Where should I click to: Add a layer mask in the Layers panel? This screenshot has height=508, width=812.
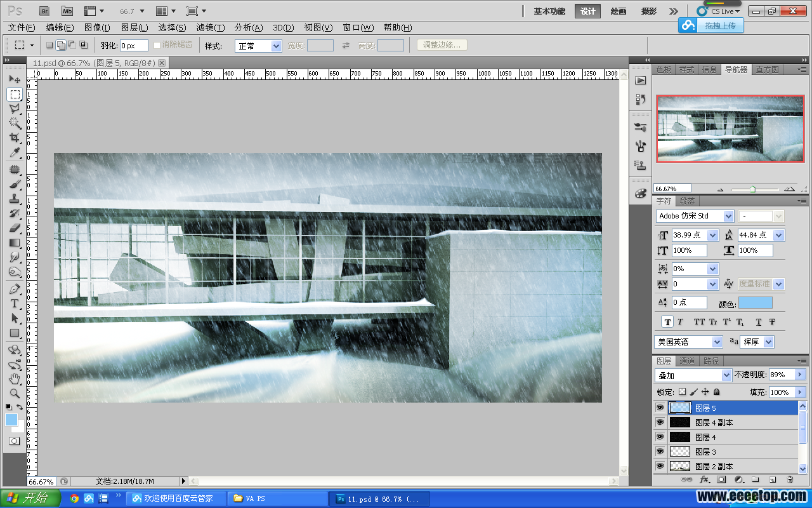721,479
